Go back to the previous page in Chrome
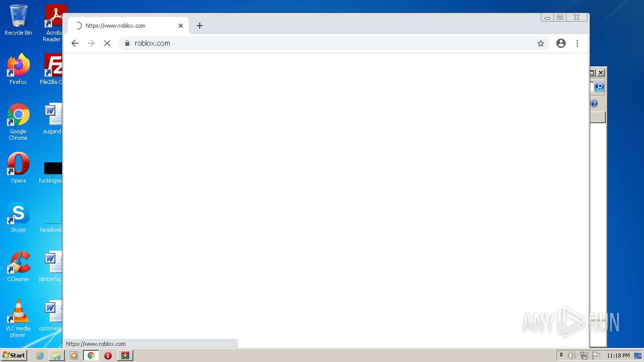 point(75,43)
